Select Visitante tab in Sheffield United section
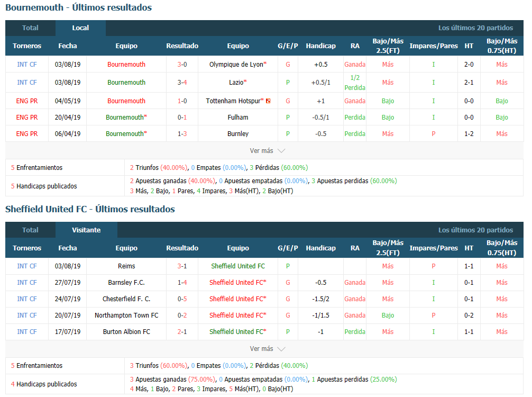This screenshot has height=397, width=532. 86,230
